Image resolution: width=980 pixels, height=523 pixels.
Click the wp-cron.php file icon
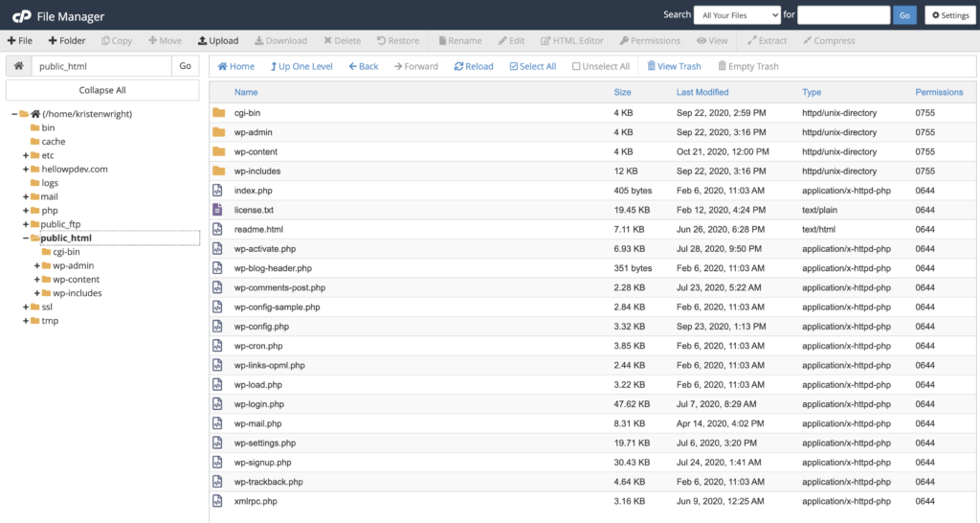(217, 346)
